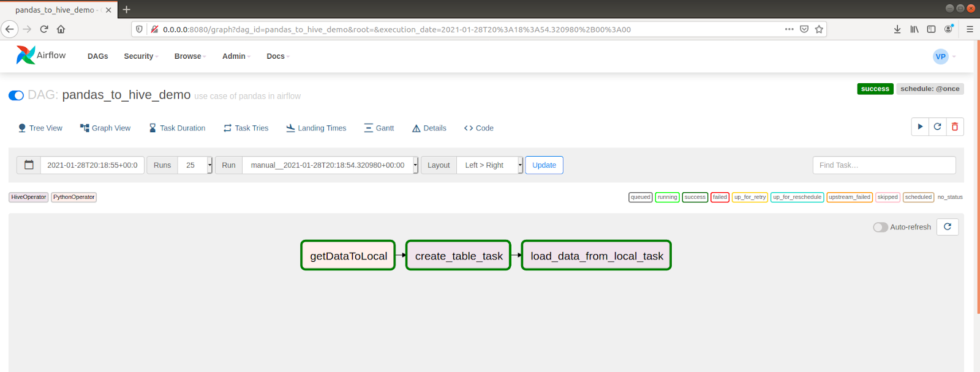Switch to the Gantt tab
980x372 pixels.
(x=379, y=128)
